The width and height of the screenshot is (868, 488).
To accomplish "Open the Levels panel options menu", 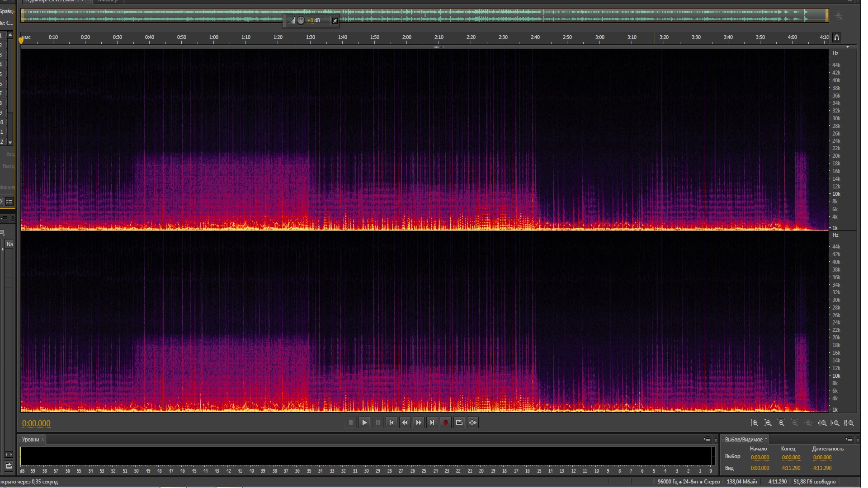I will (x=707, y=439).
